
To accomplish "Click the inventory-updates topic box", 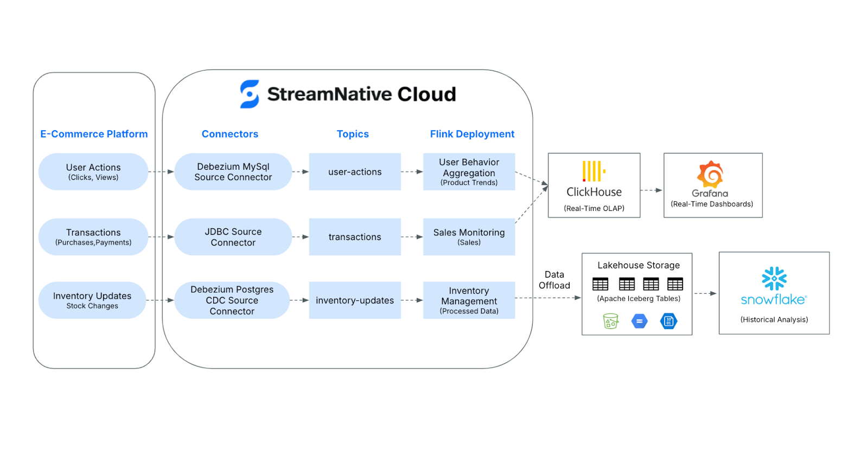I will point(355,300).
